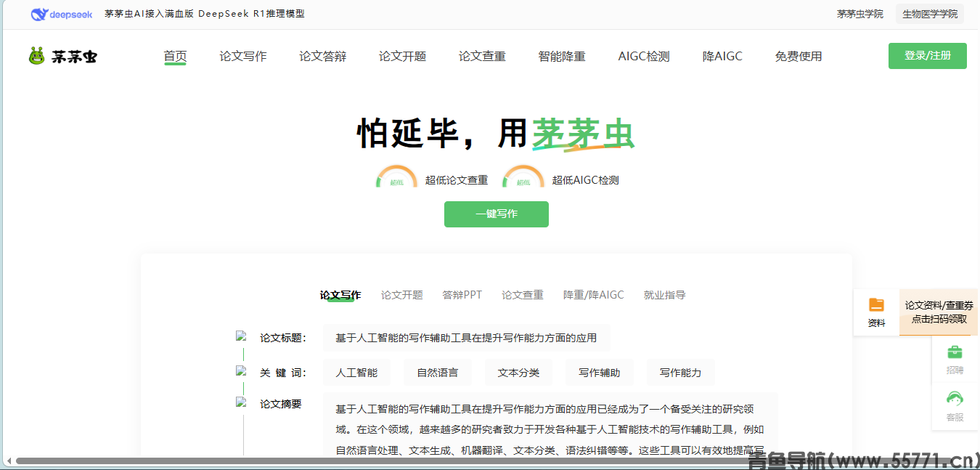Click the DeepSeek R1 announcement text
Screen dimensions: 980x470
click(205, 14)
